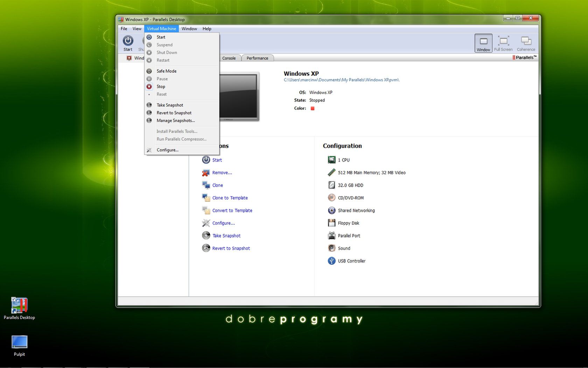Click Configure... link in actions list
The width and height of the screenshot is (588, 368).
pos(223,223)
